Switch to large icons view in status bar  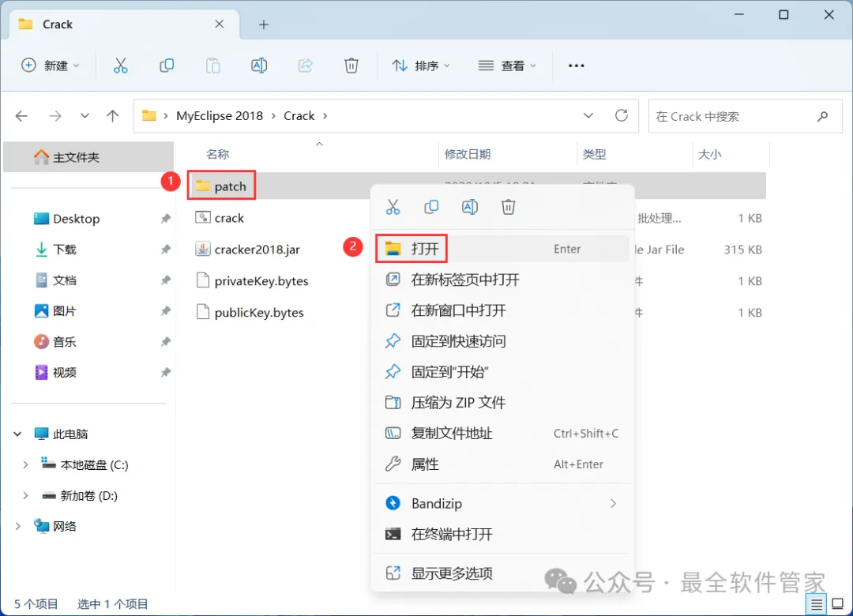click(x=838, y=604)
